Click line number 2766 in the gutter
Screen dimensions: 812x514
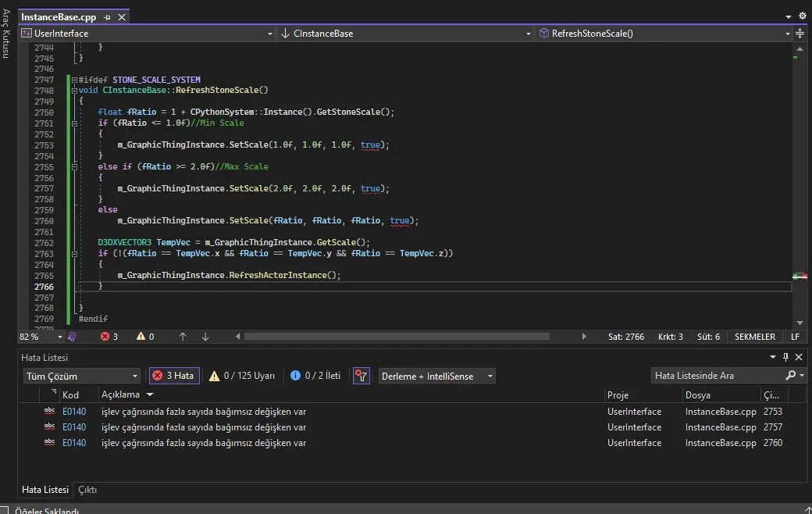coord(44,287)
